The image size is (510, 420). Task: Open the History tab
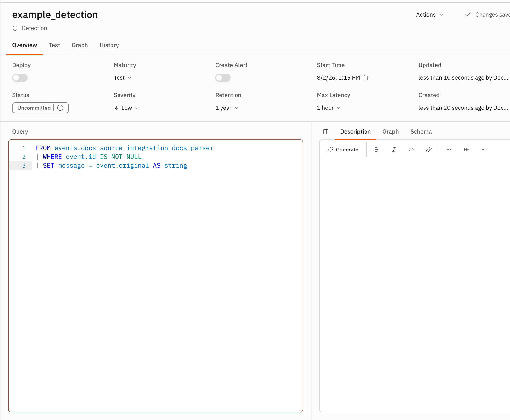(x=109, y=45)
